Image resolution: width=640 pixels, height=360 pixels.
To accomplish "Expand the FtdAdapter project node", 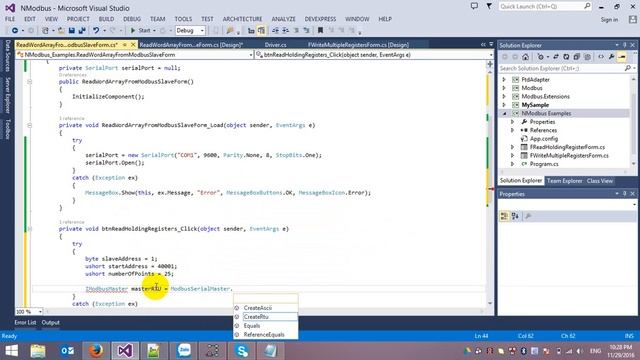I will pos(504,80).
